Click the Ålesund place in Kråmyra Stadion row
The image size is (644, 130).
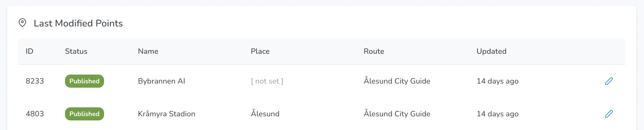265,113
